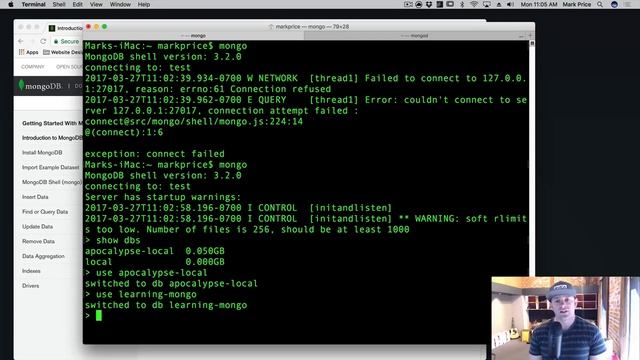
Task: Select the first mongo terminal tab
Action: tap(193, 36)
